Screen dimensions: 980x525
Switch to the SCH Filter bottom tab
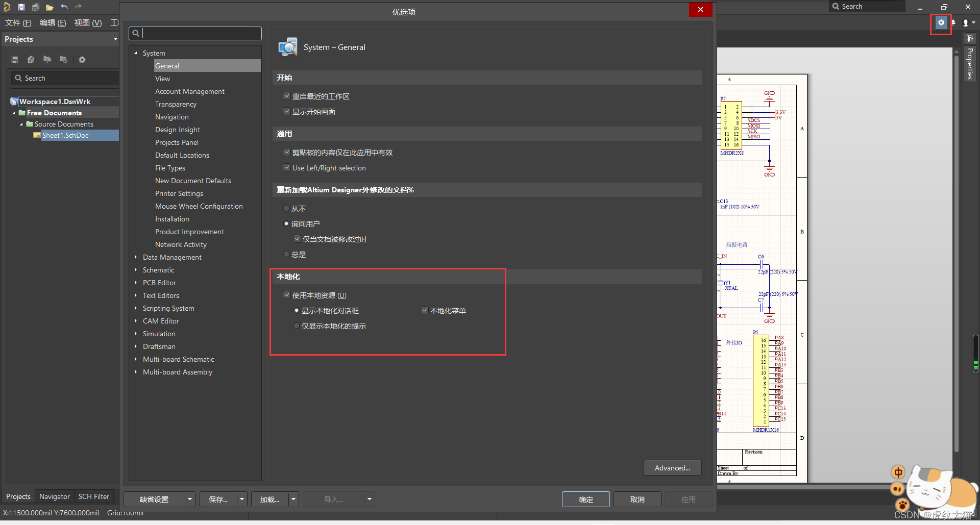pyautogui.click(x=94, y=496)
